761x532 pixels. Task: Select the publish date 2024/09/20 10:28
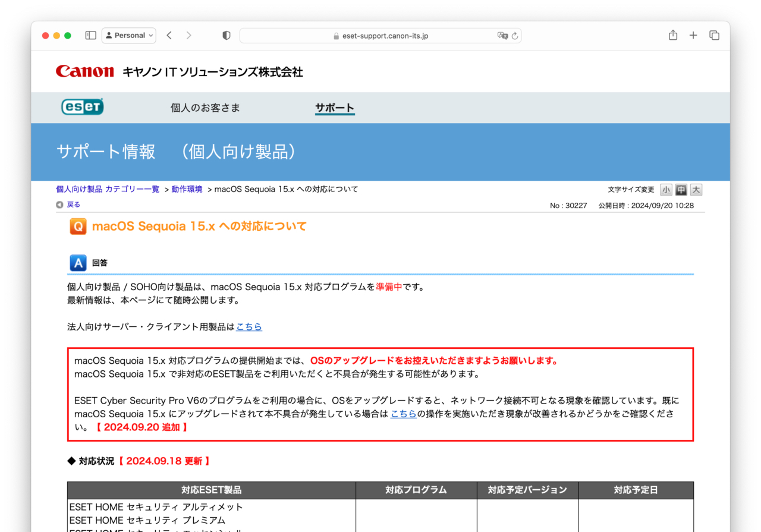(x=646, y=206)
